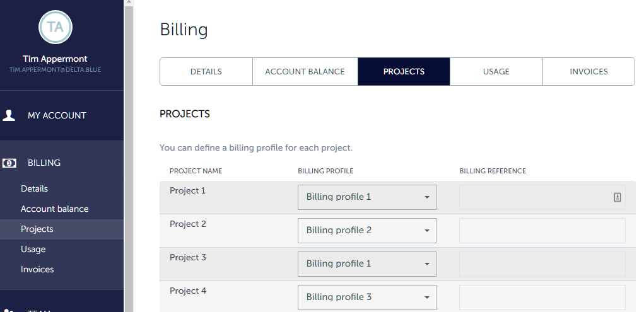This screenshot has height=312, width=644.
Task: Click the My Account person icon
Action: tap(9, 115)
